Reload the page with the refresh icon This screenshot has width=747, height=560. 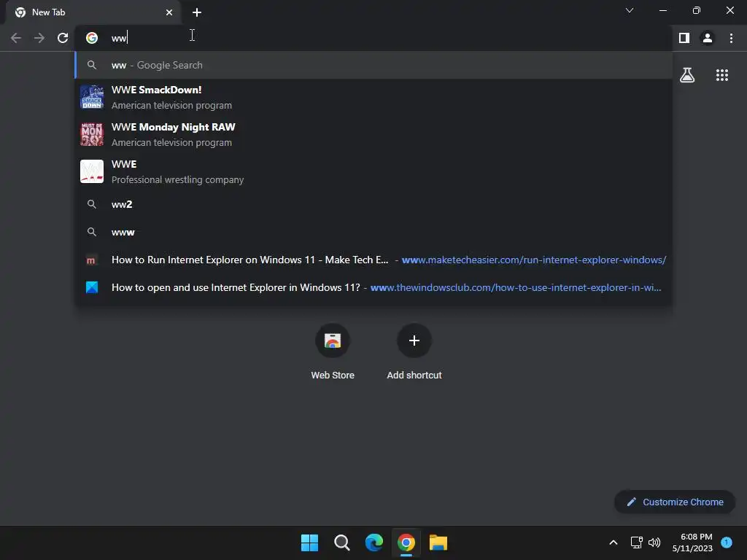tap(63, 38)
